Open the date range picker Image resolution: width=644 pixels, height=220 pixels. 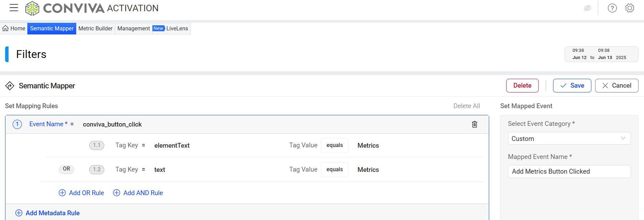[601, 54]
